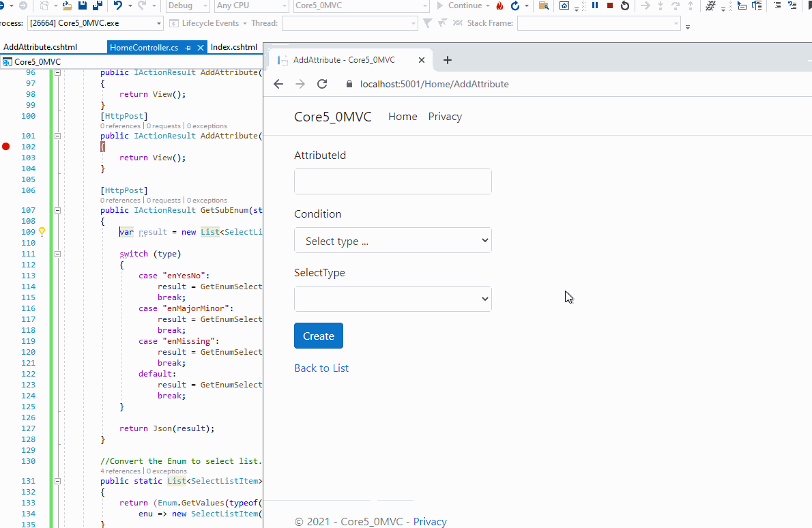Open the Any CPU platform dropdown
Viewport: 812px width, 528px height.
(251, 5)
